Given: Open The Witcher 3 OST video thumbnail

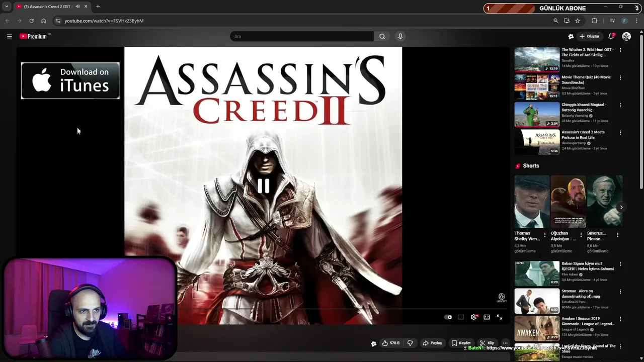Looking at the screenshot, I should click(x=537, y=60).
